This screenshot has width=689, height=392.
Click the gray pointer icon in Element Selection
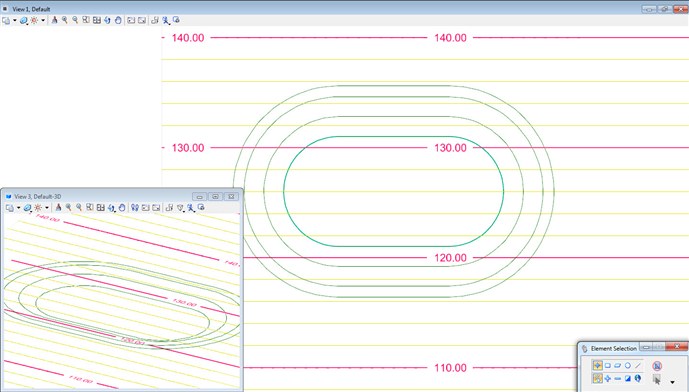(x=656, y=379)
